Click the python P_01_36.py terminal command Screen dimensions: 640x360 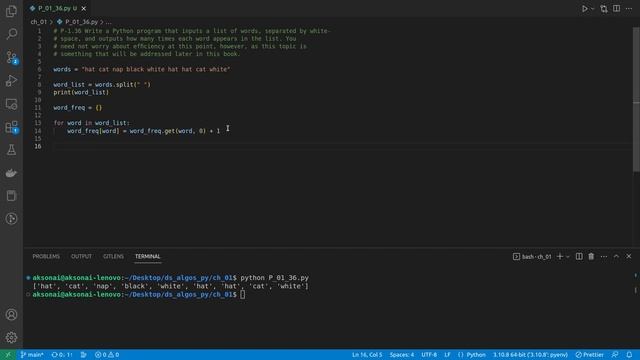[274, 278]
